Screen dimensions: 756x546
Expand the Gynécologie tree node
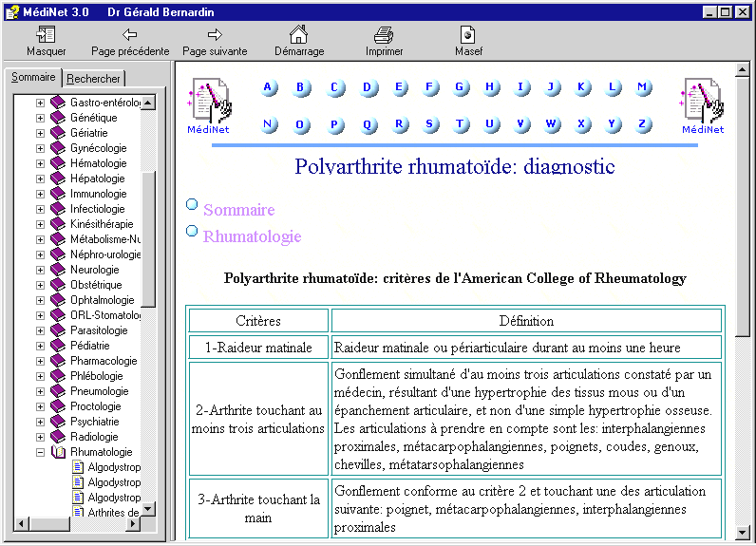pos(40,148)
